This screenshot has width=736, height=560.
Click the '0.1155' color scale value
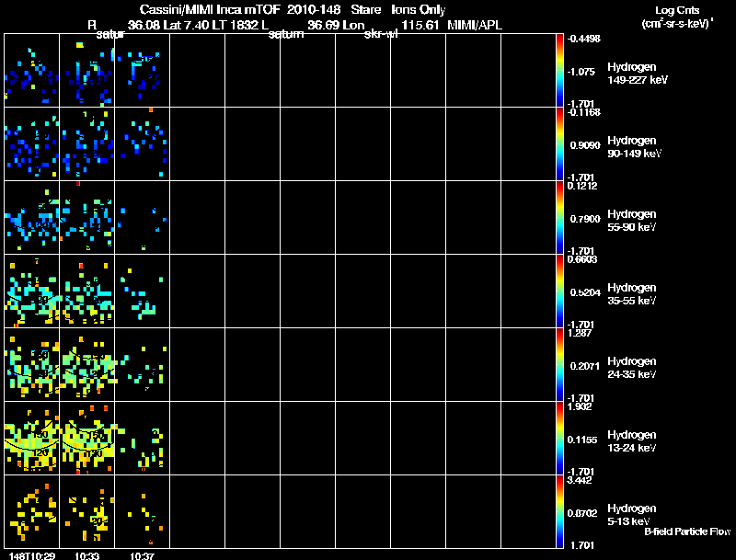582,440
